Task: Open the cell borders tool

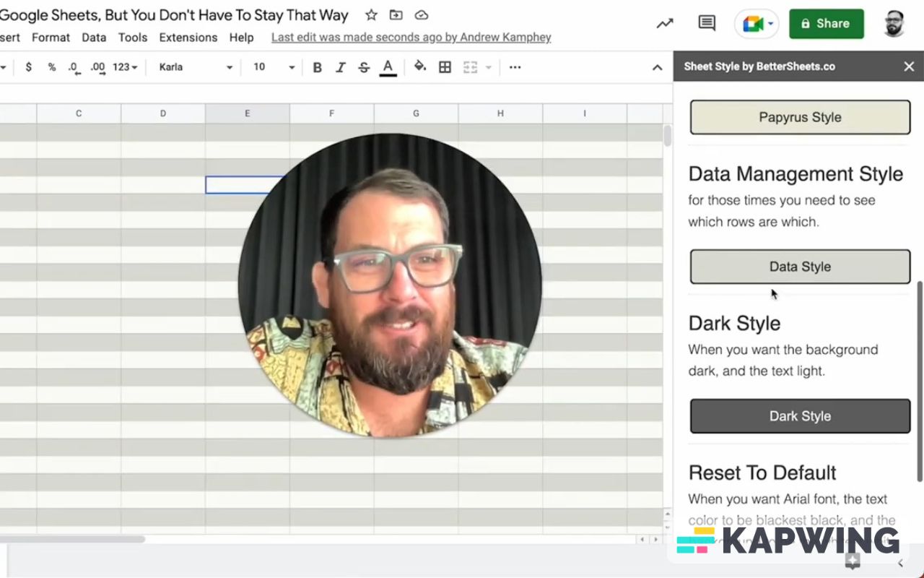Action: (445, 67)
